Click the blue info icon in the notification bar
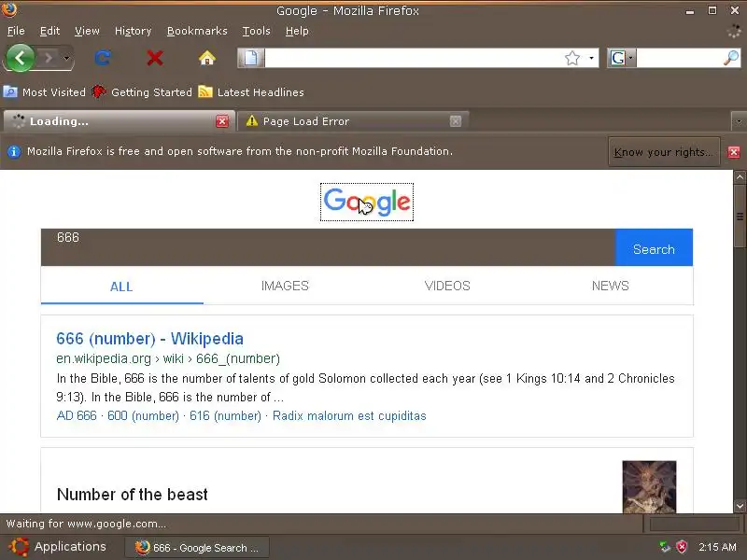Viewport: 747px width, 560px height. [14, 151]
